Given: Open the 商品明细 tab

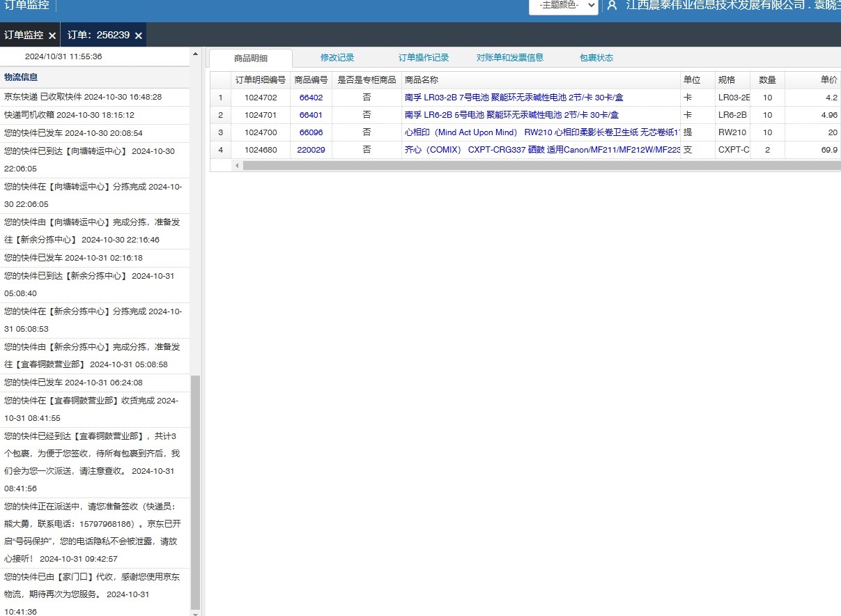Looking at the screenshot, I should point(251,58).
